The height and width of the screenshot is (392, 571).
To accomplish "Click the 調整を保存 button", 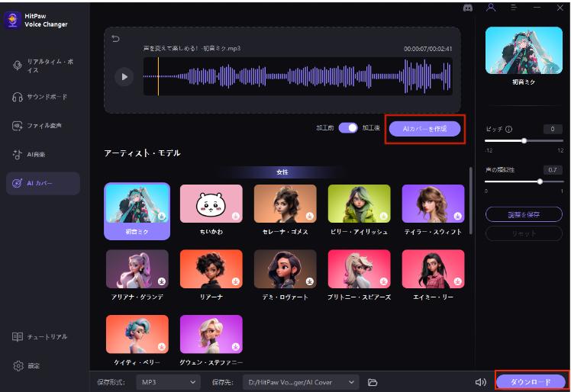I will pyautogui.click(x=524, y=215).
